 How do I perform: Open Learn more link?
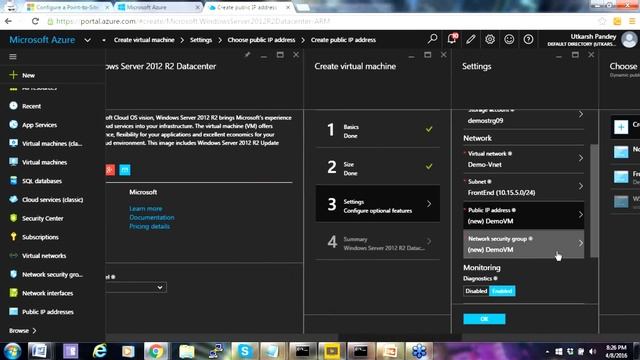click(146, 209)
